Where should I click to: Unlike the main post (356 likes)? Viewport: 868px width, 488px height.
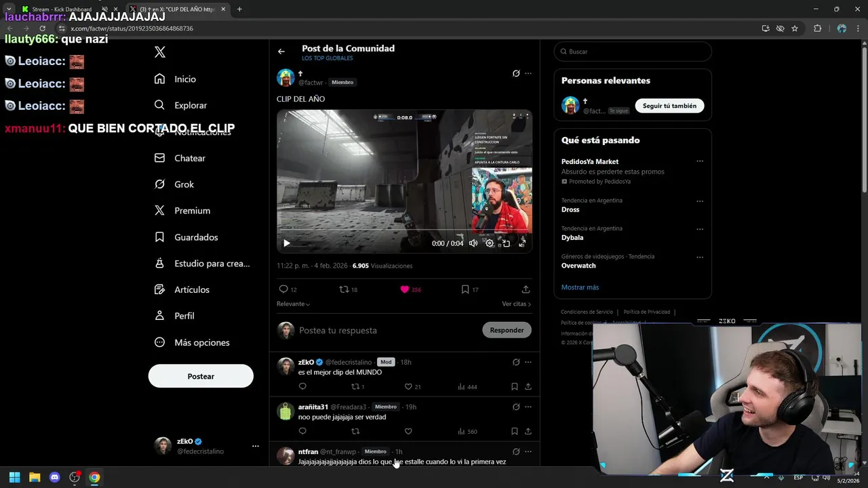410,289
